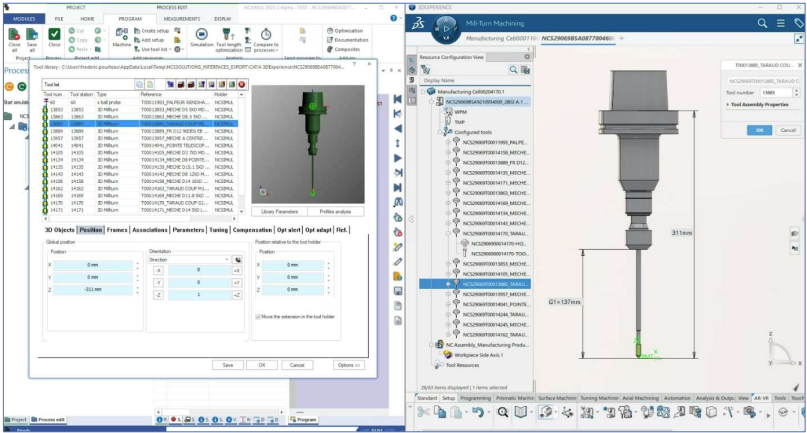Click scissors cut icon in 3DEXPERIENCE toolbar

tap(423, 412)
